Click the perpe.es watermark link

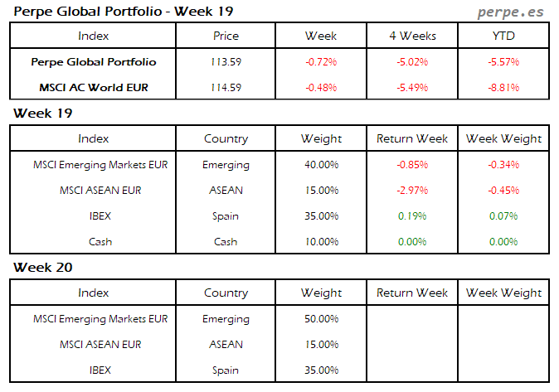512,12
